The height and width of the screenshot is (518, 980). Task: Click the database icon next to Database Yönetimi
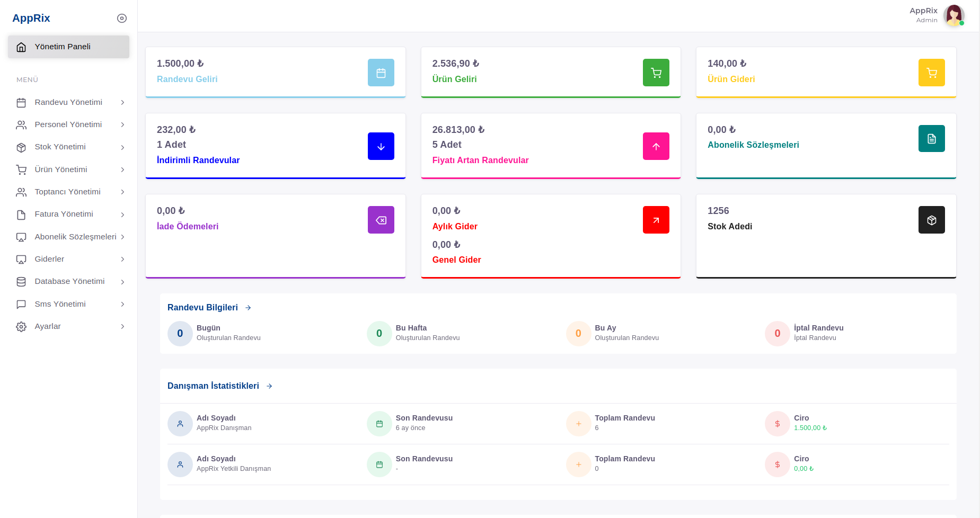(x=21, y=282)
